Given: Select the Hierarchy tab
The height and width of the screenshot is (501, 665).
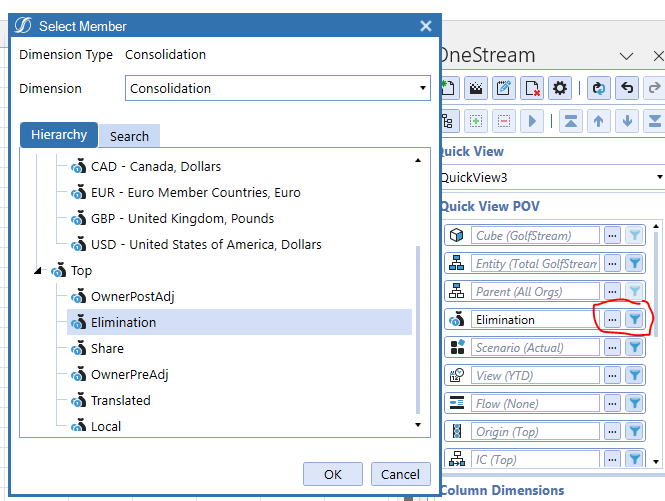Looking at the screenshot, I should (x=59, y=135).
